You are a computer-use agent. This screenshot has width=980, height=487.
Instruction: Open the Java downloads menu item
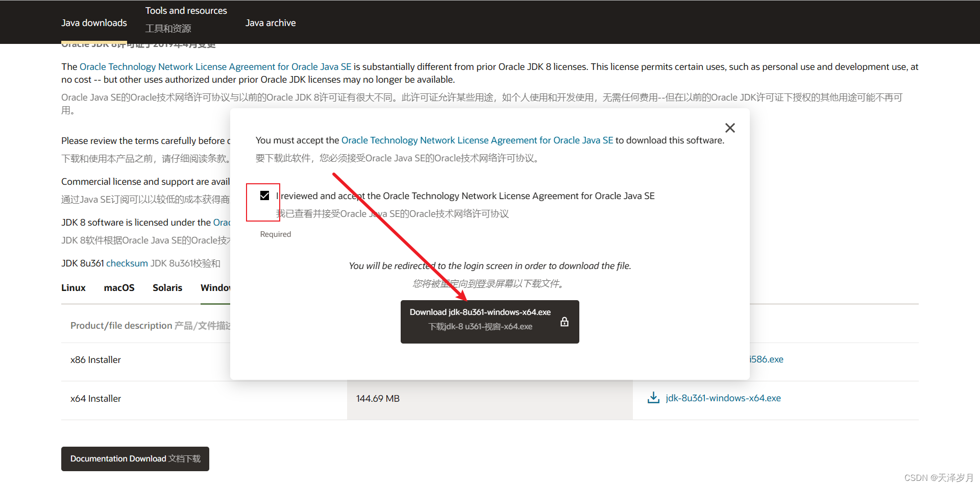(94, 22)
